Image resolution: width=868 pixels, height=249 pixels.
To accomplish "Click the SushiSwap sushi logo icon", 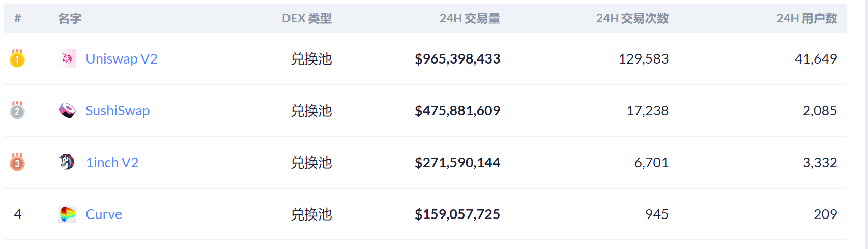I will tap(67, 110).
